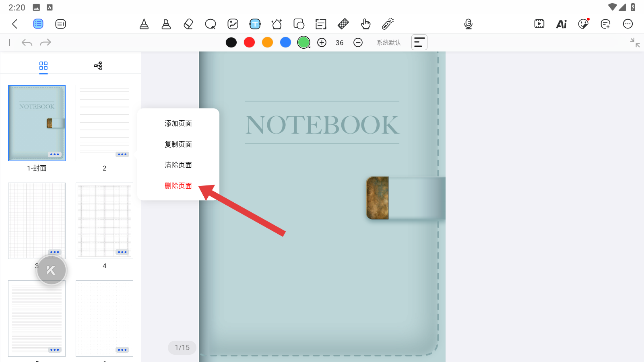This screenshot has height=362, width=644.
Task: Pick the laser pointer tool
Action: (x=388, y=24)
